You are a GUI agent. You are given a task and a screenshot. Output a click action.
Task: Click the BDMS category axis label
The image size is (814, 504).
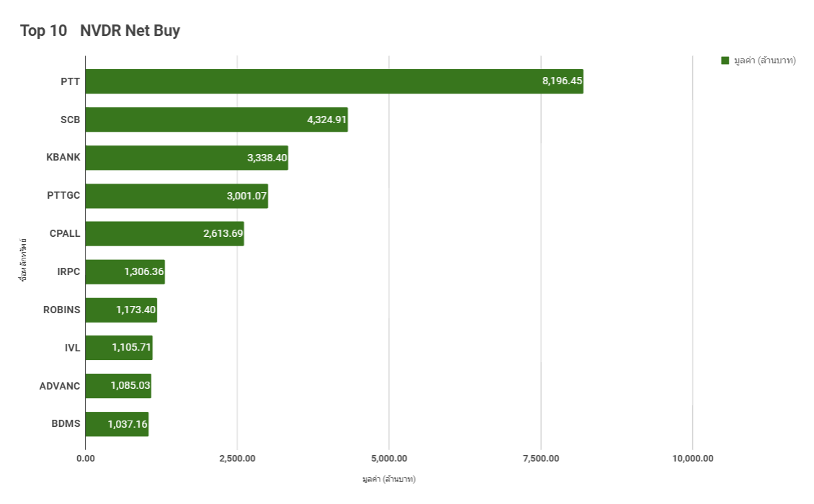[x=66, y=424]
